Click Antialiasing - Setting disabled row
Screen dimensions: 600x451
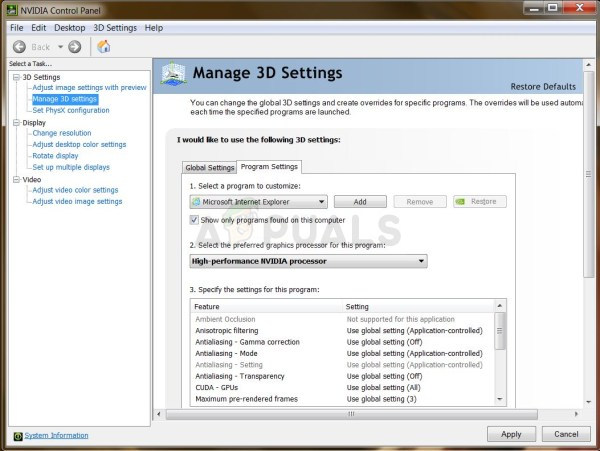point(342,365)
